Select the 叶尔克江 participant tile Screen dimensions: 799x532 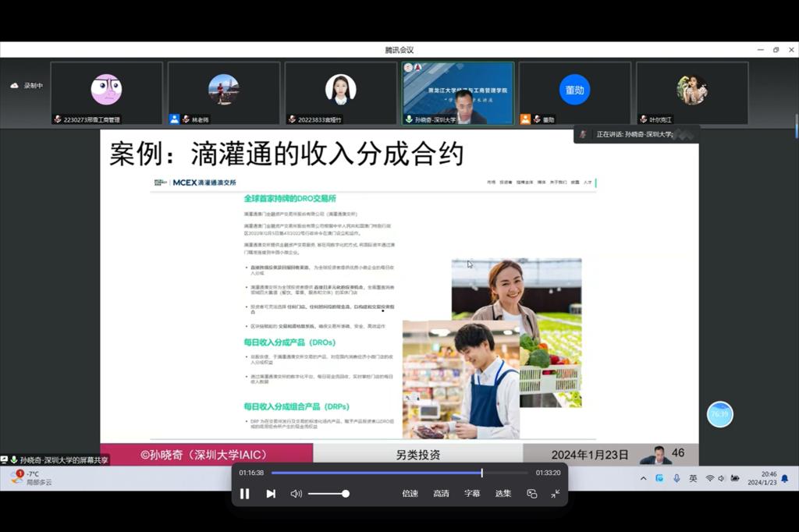693,94
